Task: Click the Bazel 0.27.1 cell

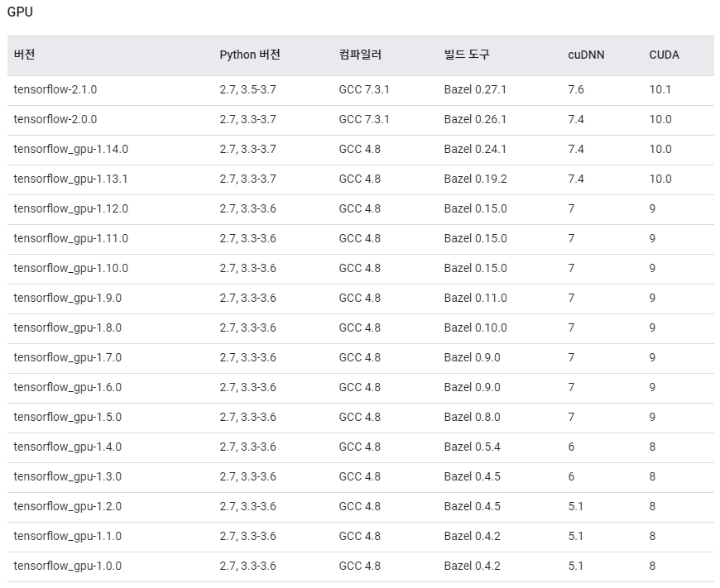Action: tap(475, 89)
